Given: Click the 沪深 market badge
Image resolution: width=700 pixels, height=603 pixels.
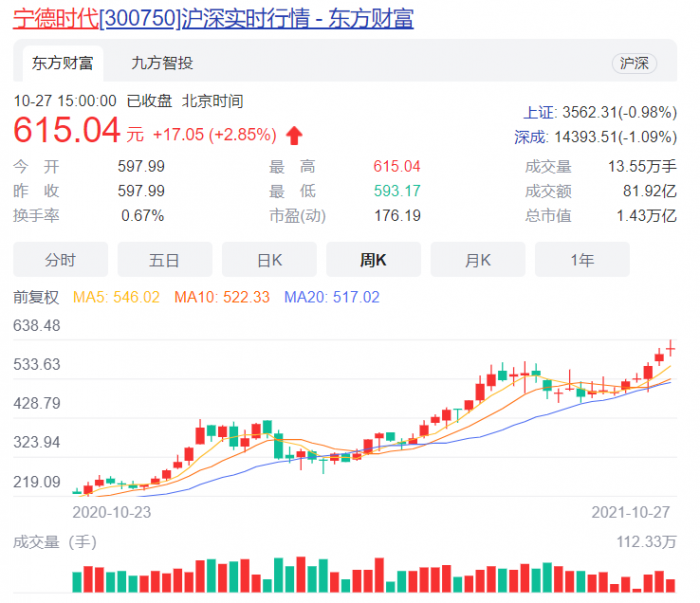Looking at the screenshot, I should 634,63.
